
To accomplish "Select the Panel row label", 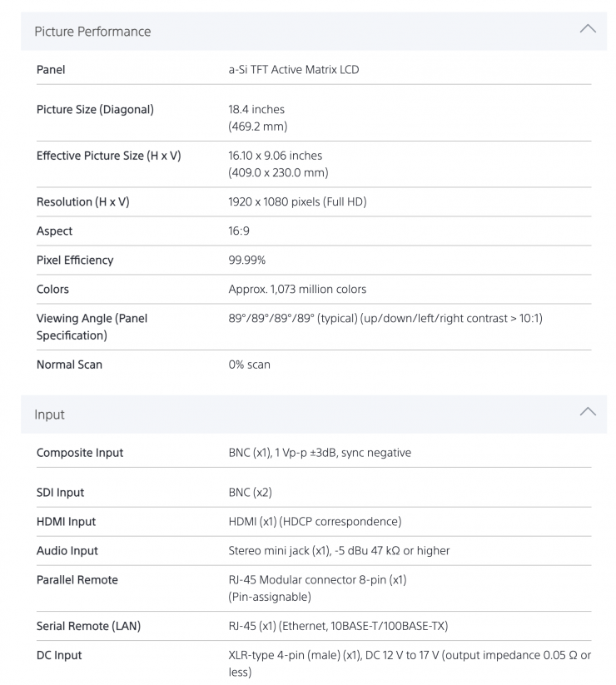I will (51, 70).
